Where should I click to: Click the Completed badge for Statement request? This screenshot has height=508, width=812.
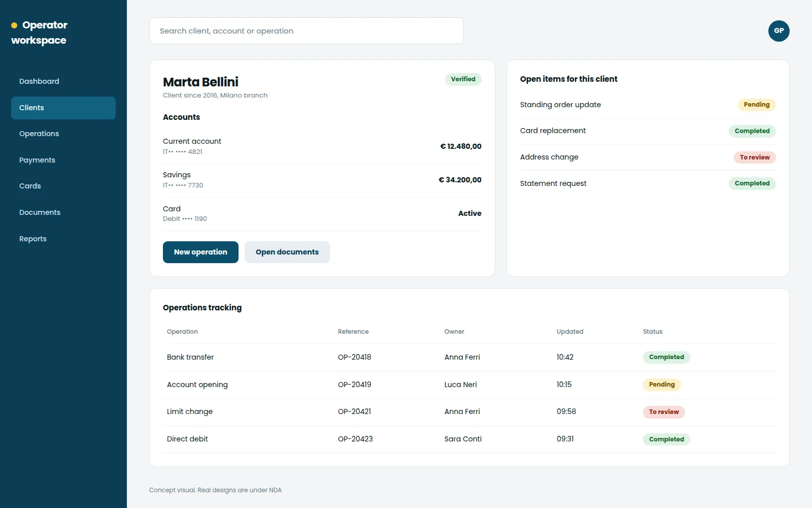click(752, 183)
